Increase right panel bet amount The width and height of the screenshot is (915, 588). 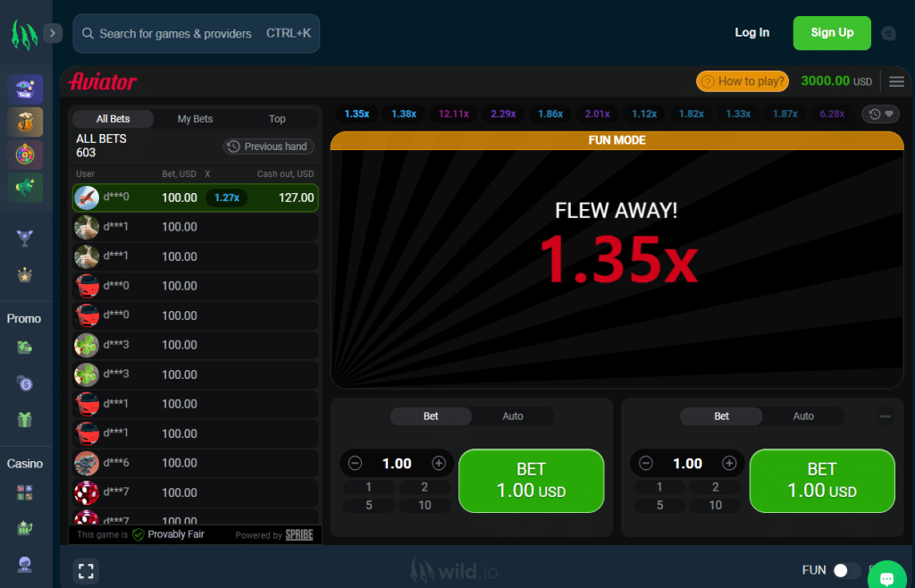pos(729,463)
